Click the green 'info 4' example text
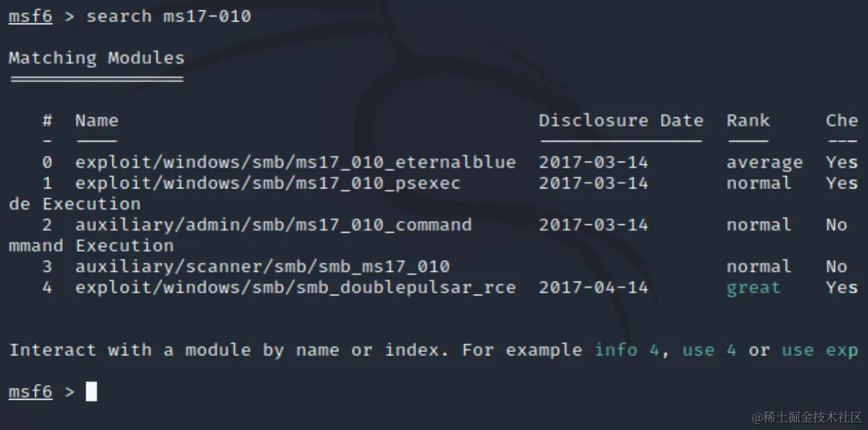868x430 pixels. click(626, 350)
